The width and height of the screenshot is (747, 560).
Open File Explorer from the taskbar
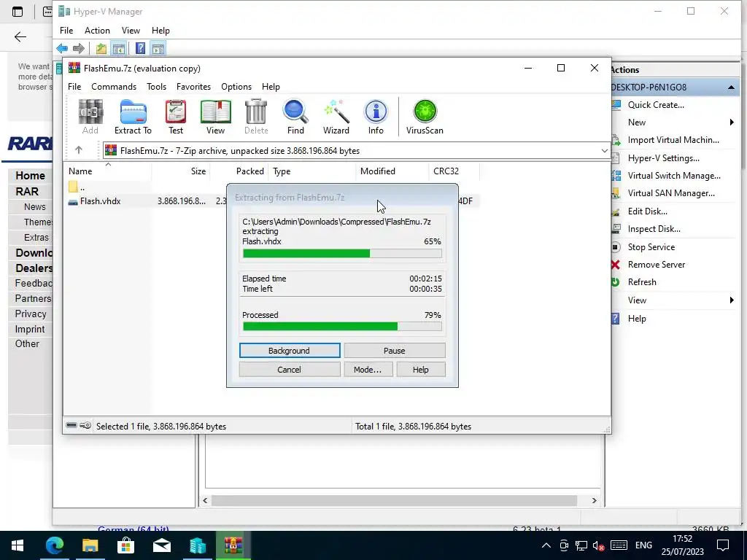point(90,545)
